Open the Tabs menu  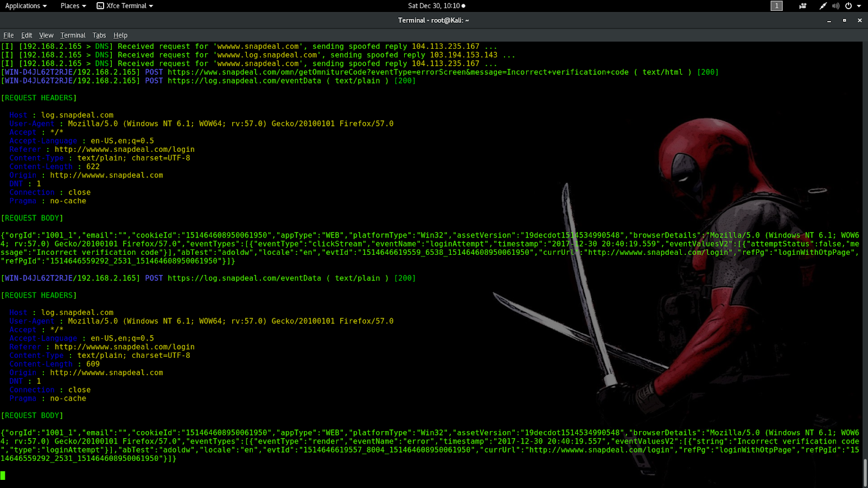click(99, 35)
